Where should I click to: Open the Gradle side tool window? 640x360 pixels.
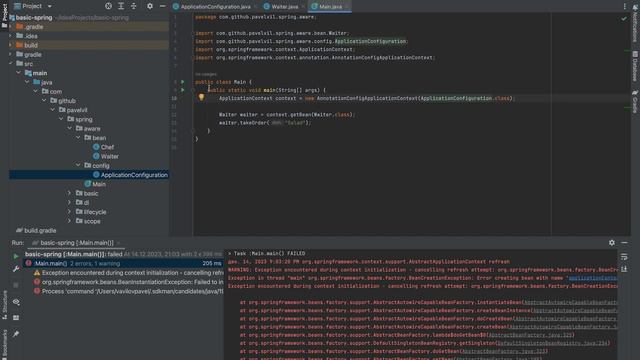coord(635,102)
